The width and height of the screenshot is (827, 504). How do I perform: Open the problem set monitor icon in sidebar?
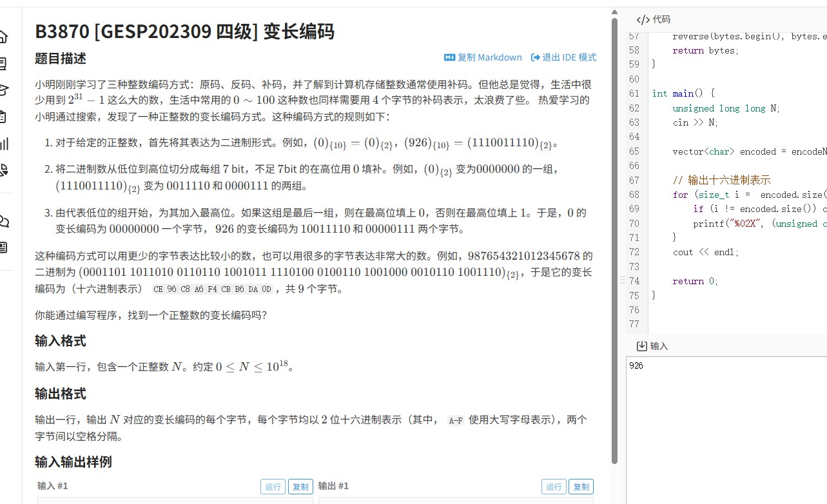point(3,63)
